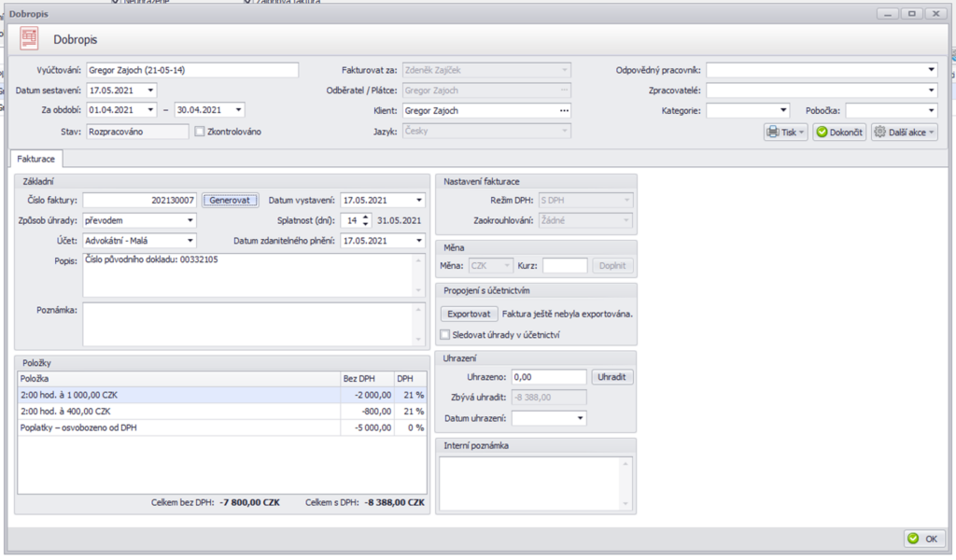
Task: Confirm with the OK button
Action: (924, 539)
